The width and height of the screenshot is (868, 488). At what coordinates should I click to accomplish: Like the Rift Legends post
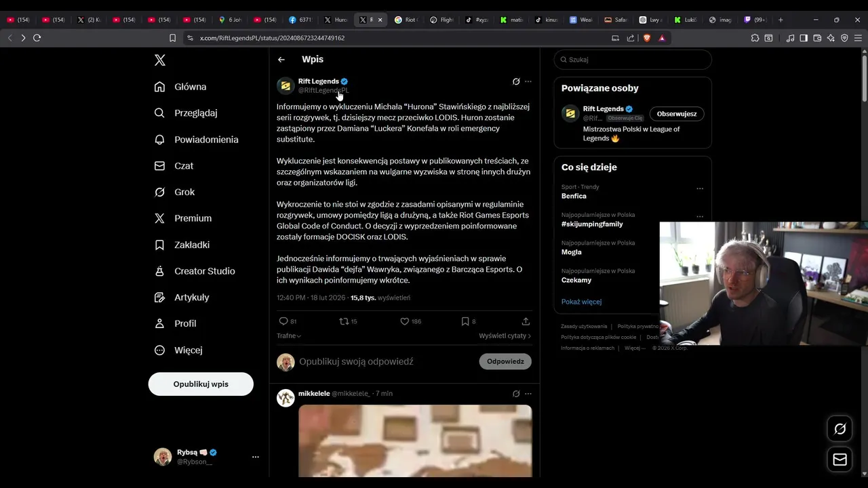click(x=410, y=321)
